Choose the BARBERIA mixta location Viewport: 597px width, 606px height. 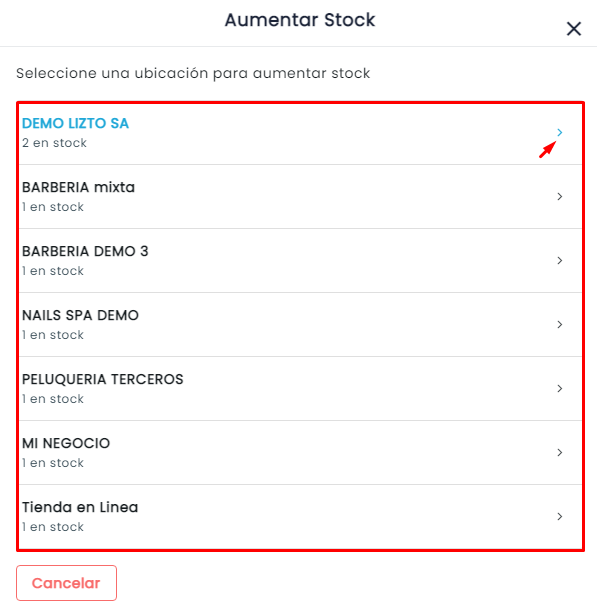[x=78, y=187]
